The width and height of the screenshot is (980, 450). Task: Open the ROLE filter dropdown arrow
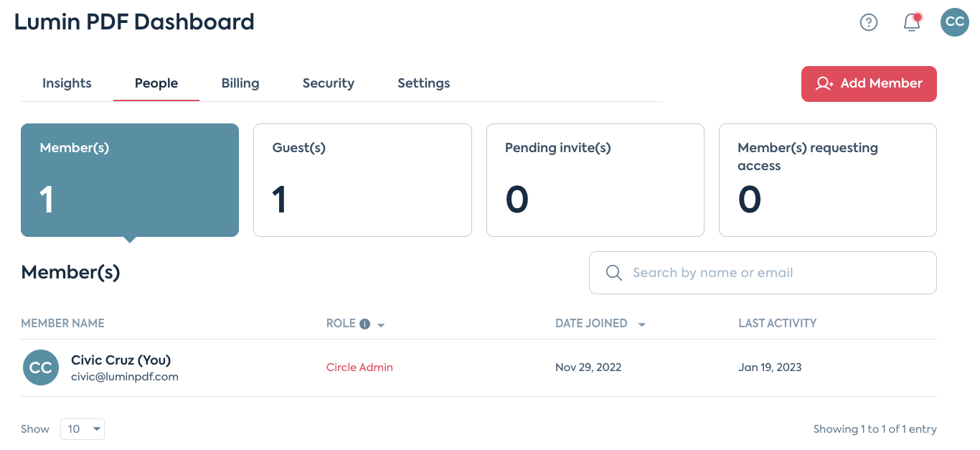pos(381,325)
